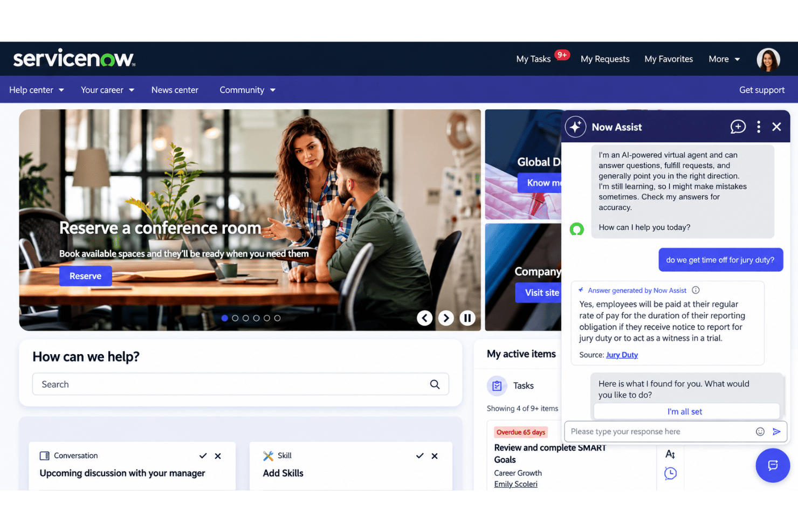The width and height of the screenshot is (798, 532).
Task: Expand the Your career dropdown
Action: (107, 90)
